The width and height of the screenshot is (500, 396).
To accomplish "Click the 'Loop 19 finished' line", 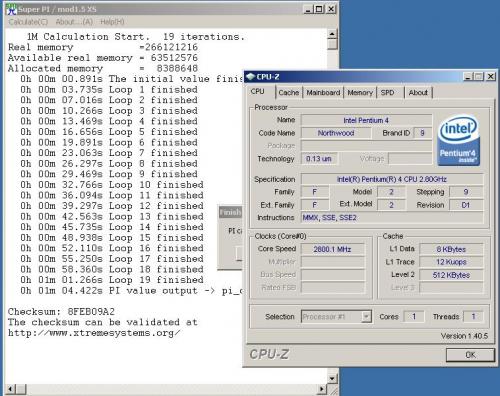I will 112,280.
